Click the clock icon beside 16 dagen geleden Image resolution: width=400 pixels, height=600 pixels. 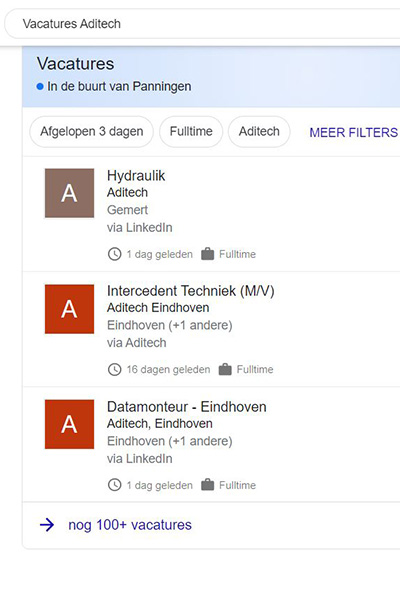114,369
